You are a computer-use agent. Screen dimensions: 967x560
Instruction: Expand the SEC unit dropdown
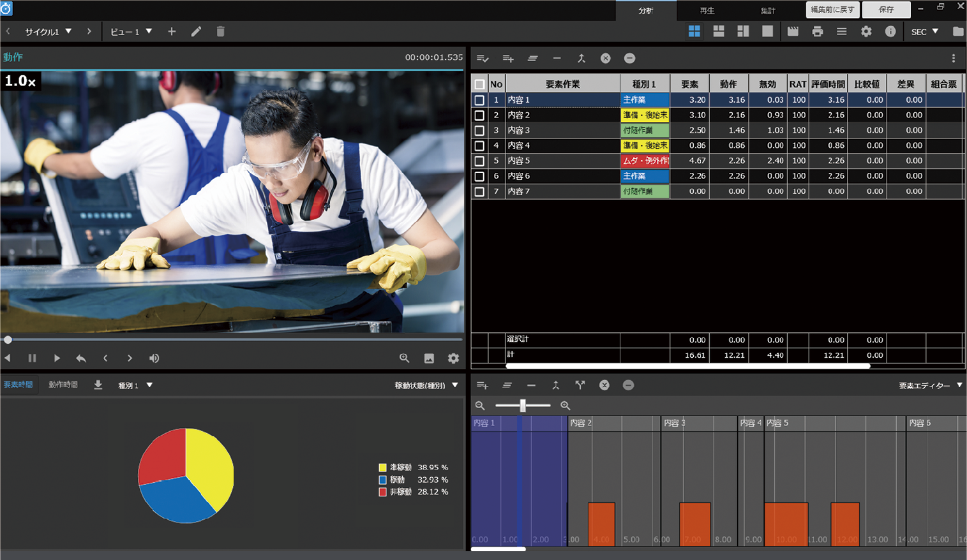point(924,31)
